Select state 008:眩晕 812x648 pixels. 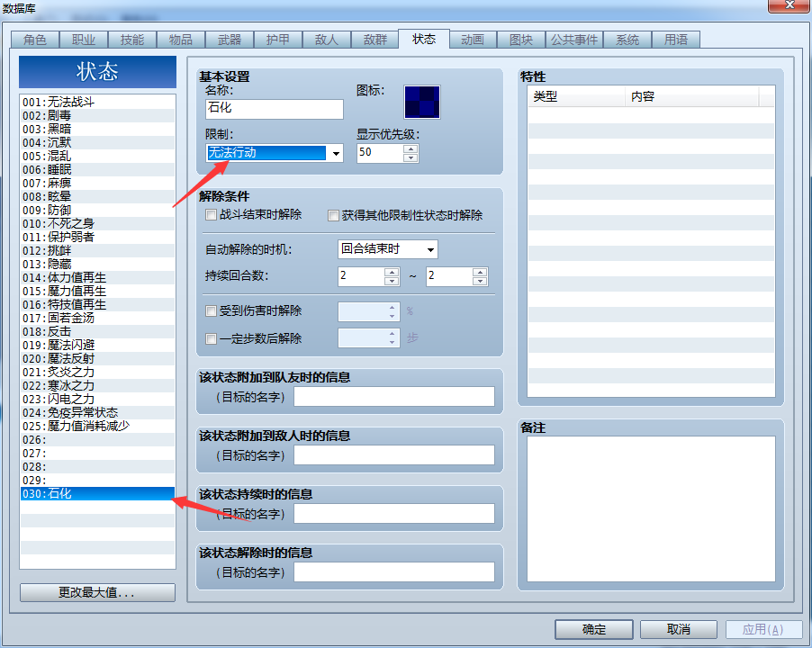(97, 196)
